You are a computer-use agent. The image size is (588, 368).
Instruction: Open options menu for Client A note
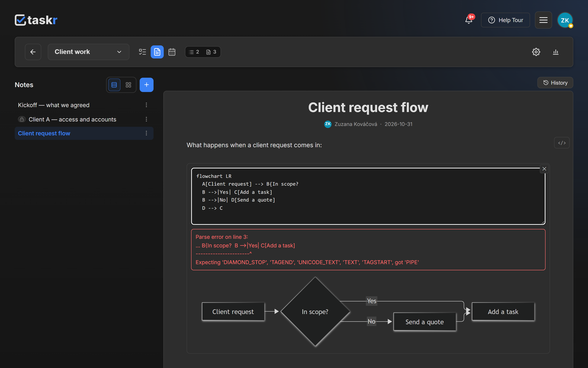pos(146,119)
